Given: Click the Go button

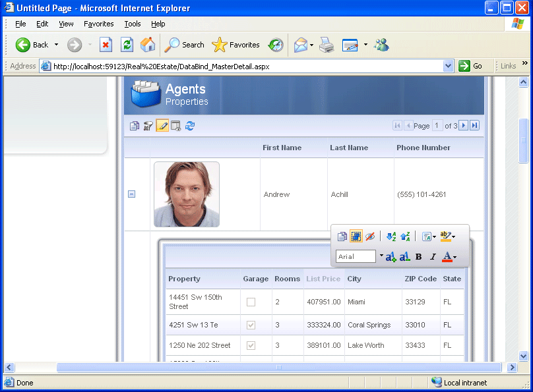Looking at the screenshot, I should 470,66.
